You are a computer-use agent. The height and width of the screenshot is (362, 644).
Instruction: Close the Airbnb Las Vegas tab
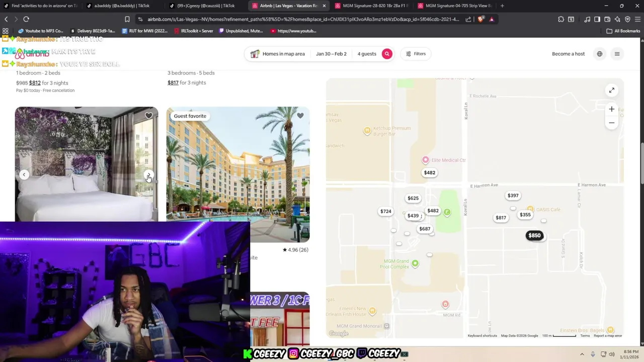point(324,6)
